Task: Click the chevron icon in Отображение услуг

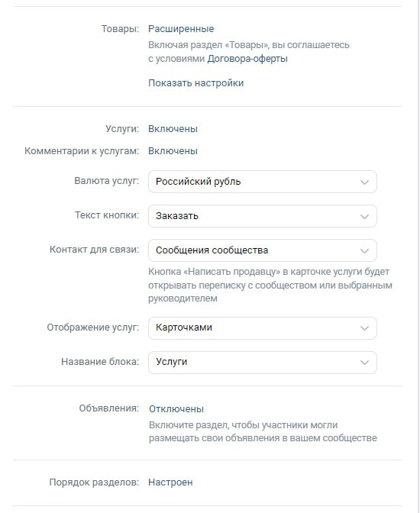Action: [364, 328]
